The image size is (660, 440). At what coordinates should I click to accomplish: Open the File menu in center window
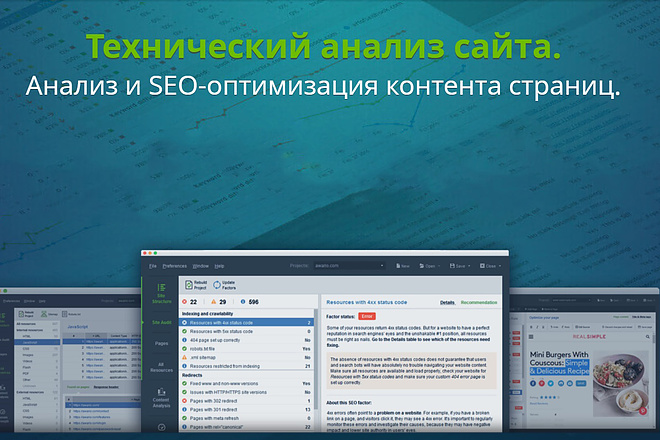point(153,266)
